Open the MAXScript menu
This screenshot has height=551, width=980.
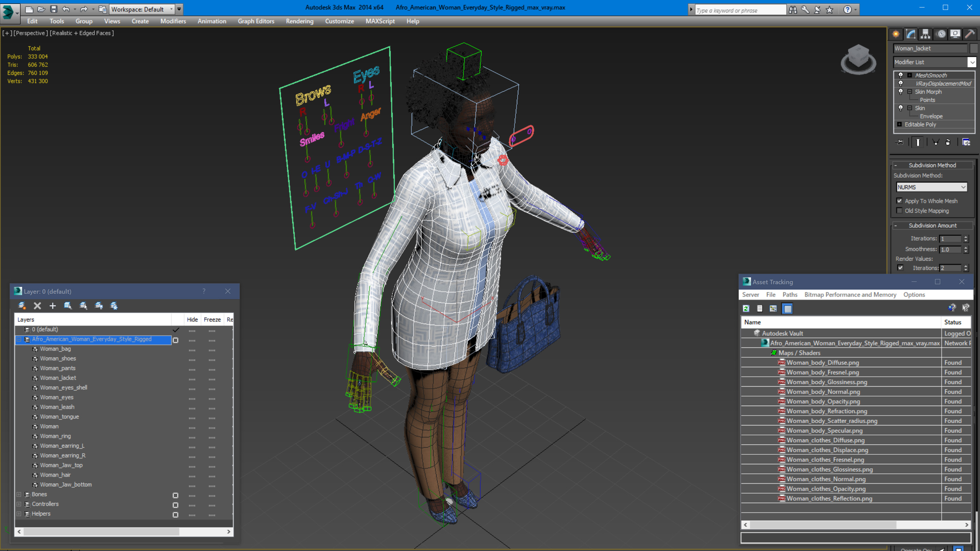point(380,21)
